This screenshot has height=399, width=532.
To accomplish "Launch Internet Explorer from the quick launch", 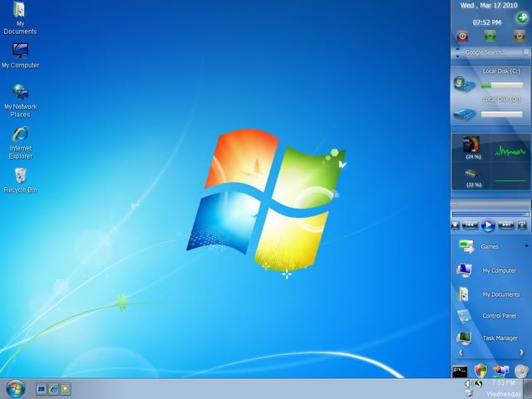I will (x=53, y=389).
